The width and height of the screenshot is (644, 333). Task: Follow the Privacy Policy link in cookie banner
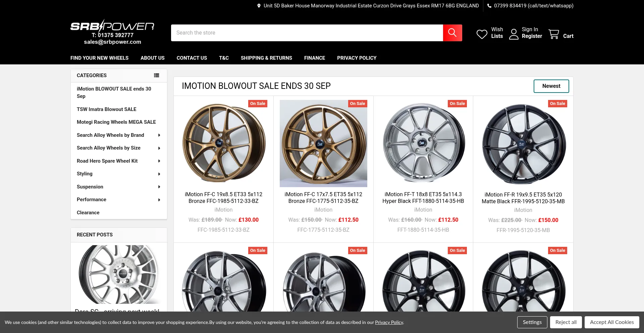[389, 322]
